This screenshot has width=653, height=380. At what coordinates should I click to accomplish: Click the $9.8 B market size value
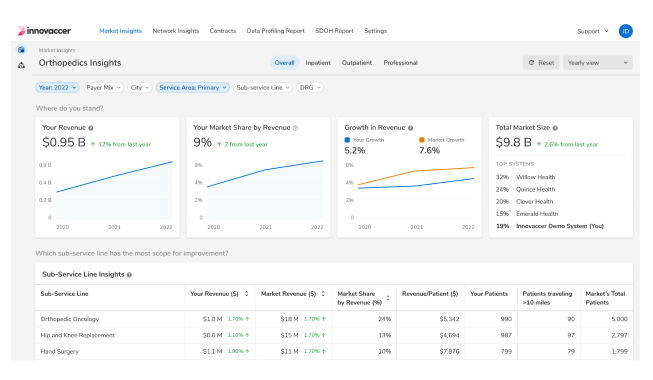pyautogui.click(x=513, y=142)
